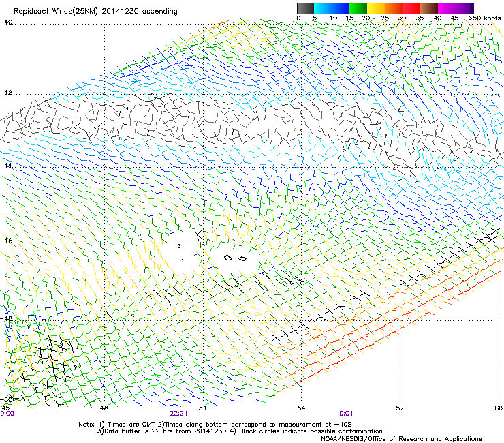Select the orange 25–30 knots legend band
Screen dimensions: 504x443
[x=394, y=8]
